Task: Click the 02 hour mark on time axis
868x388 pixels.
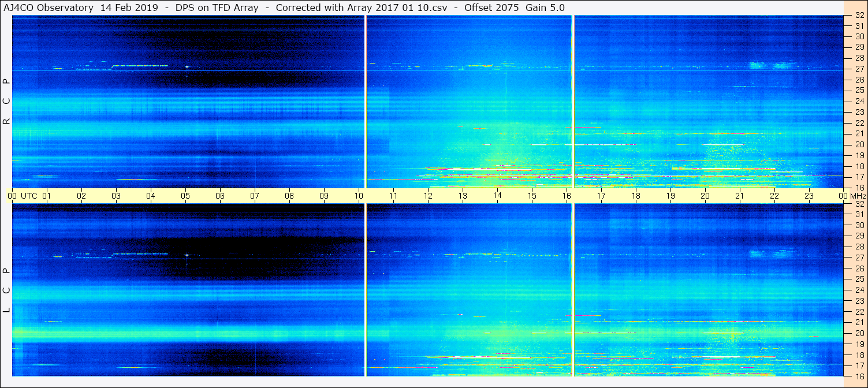Action: click(x=81, y=196)
